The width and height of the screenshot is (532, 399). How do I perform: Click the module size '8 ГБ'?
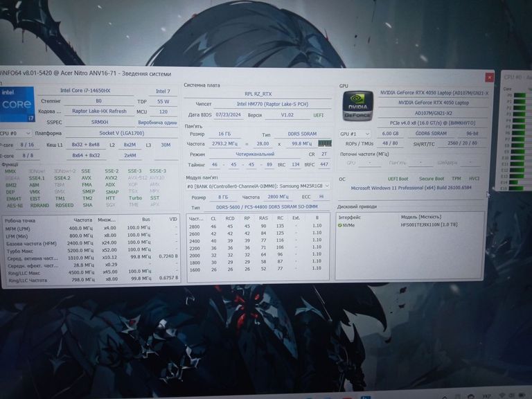click(223, 197)
